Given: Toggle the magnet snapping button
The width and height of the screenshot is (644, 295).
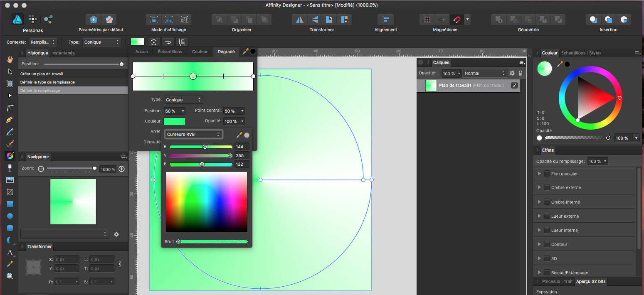Looking at the screenshot, I should point(457,20).
